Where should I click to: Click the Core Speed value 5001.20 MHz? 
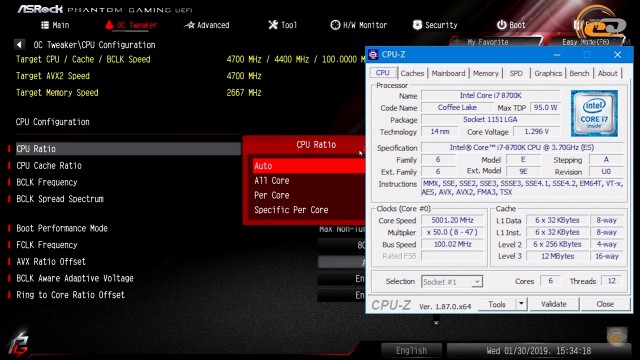[453, 220]
